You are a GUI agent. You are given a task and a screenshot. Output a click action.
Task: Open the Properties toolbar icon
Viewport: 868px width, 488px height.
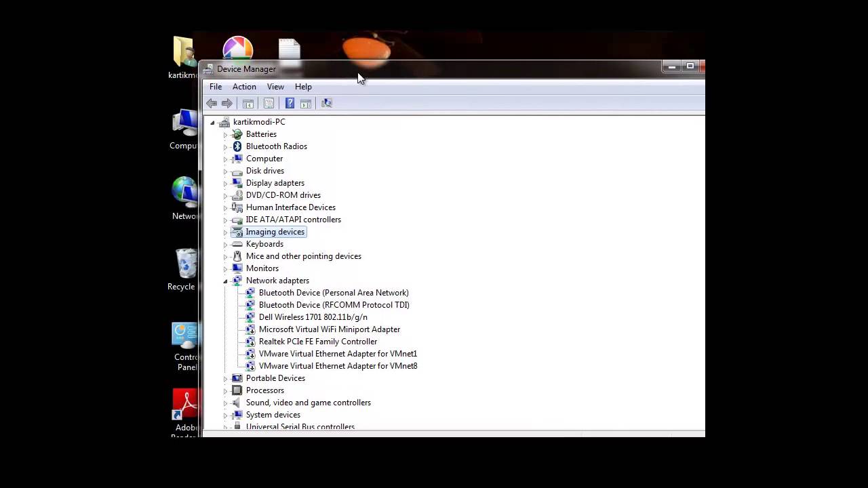click(x=269, y=103)
